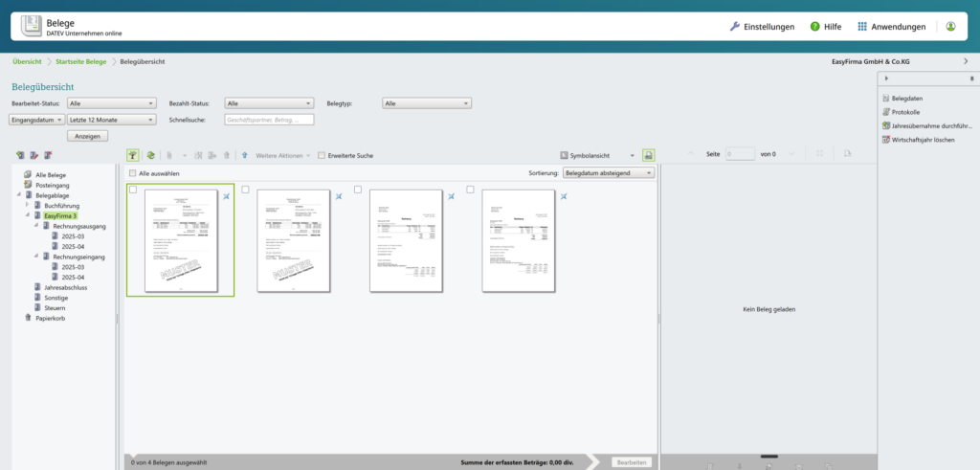Click the Schnellsuche input field
Screen dimensions: 980x470
click(x=268, y=120)
